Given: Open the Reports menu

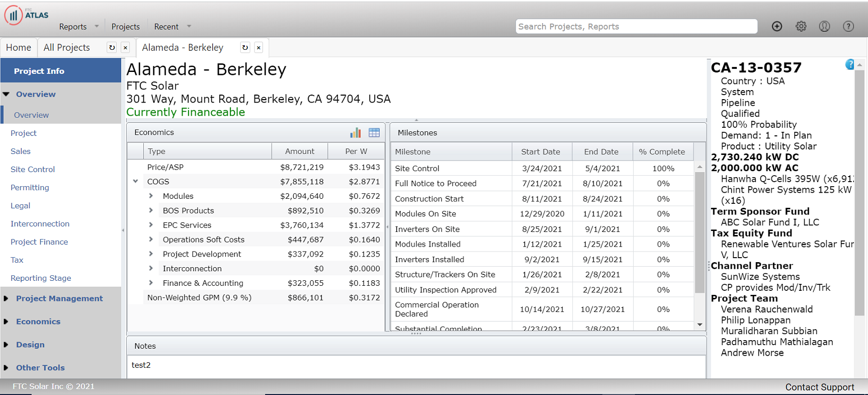Looking at the screenshot, I should click(x=73, y=27).
